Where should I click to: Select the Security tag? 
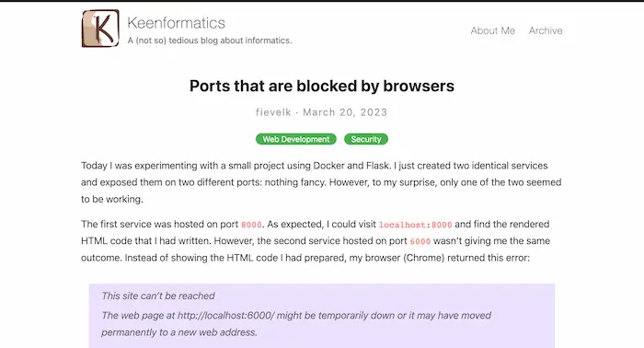(366, 139)
